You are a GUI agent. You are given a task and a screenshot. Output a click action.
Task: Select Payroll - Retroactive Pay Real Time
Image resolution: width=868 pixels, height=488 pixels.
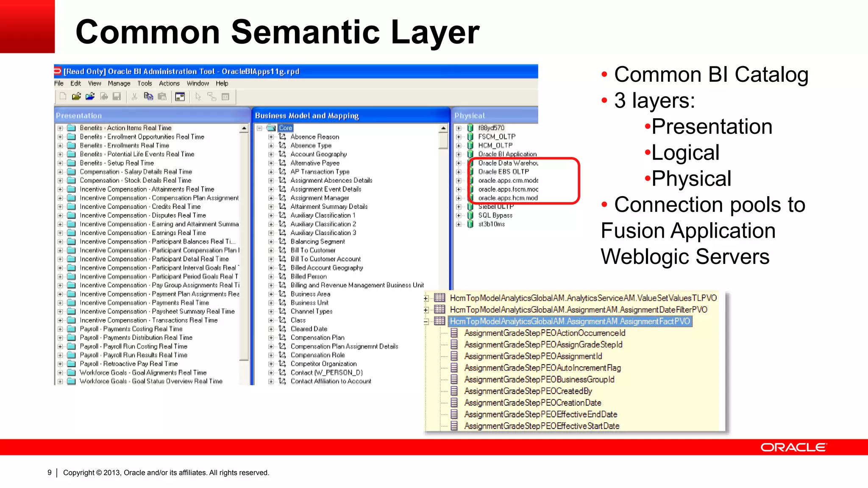(x=129, y=364)
